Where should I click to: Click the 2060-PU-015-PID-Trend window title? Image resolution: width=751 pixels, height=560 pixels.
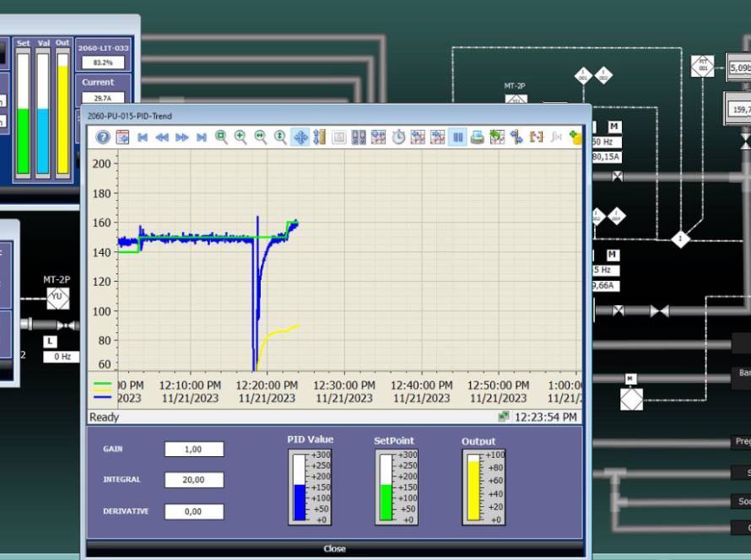(x=129, y=116)
